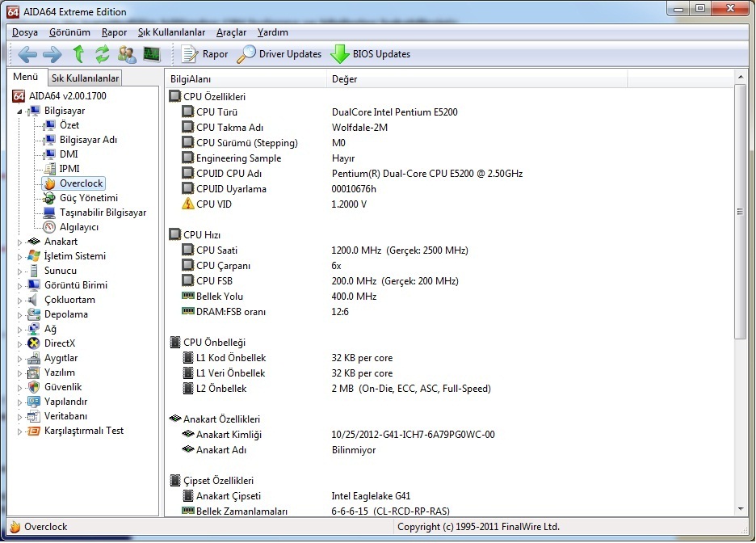Click the Karşılaştırmalı Test icon
This screenshot has width=756, height=543.
point(34,431)
